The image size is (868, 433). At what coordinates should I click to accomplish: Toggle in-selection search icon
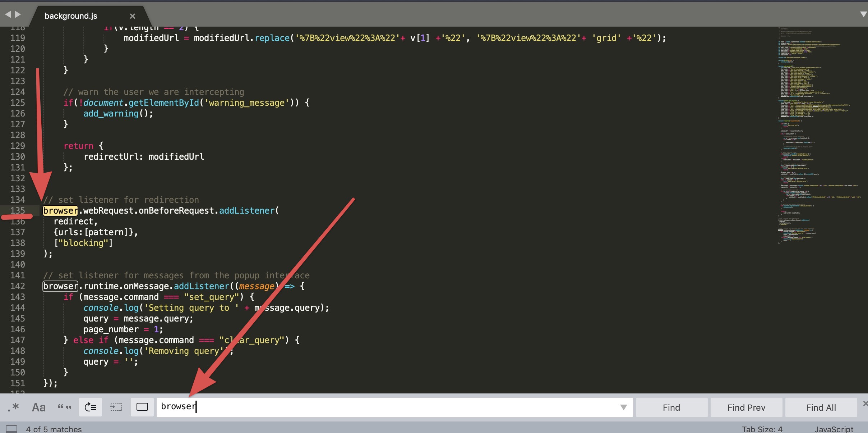pyautogui.click(x=116, y=407)
